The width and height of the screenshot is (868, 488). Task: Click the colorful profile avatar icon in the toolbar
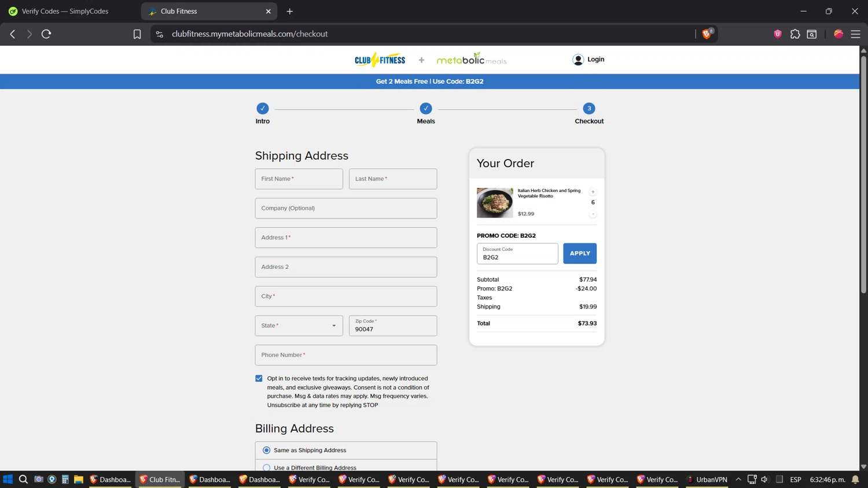pyautogui.click(x=838, y=34)
